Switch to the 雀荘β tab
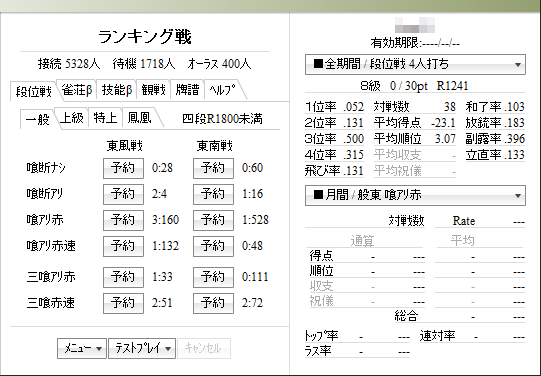541x376 pixels. pos(77,90)
